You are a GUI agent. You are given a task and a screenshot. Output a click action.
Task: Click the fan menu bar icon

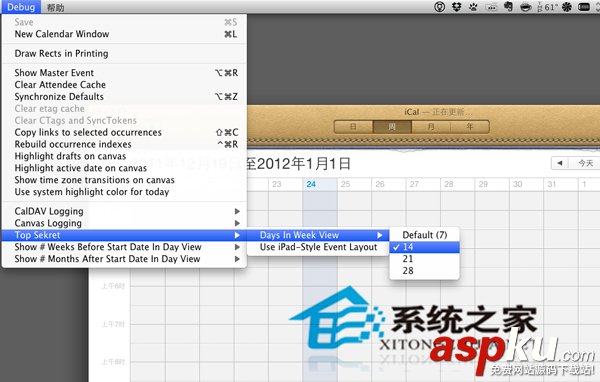567,7
